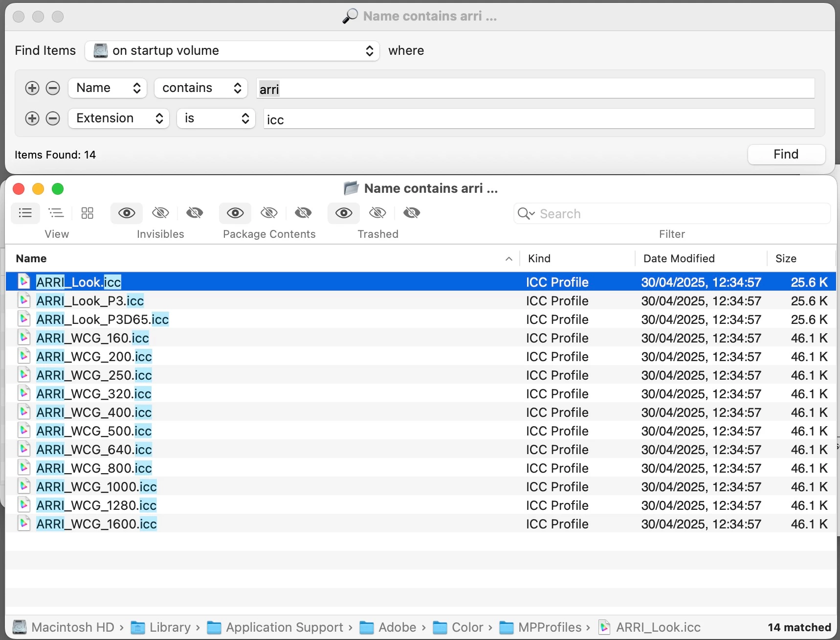The image size is (840, 640).
Task: Remove the Extension criterion row
Action: 53,118
